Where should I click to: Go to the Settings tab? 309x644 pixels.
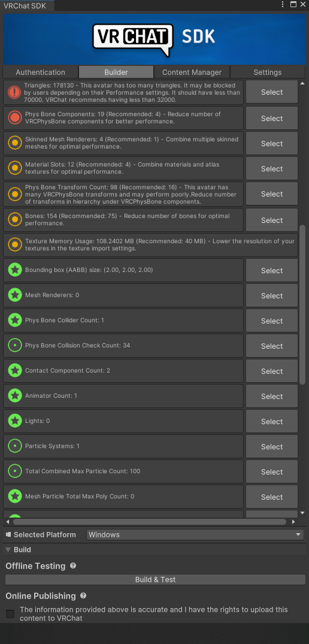268,72
